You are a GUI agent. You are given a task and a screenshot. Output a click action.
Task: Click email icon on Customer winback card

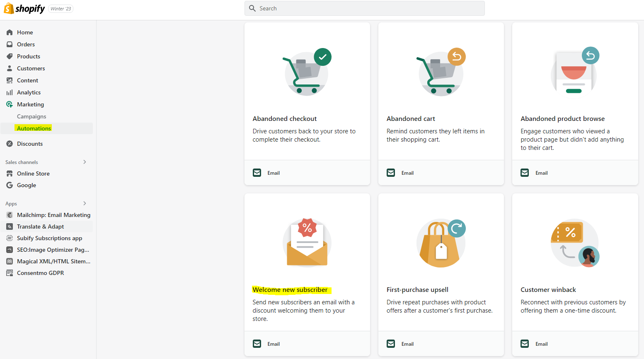(525, 344)
